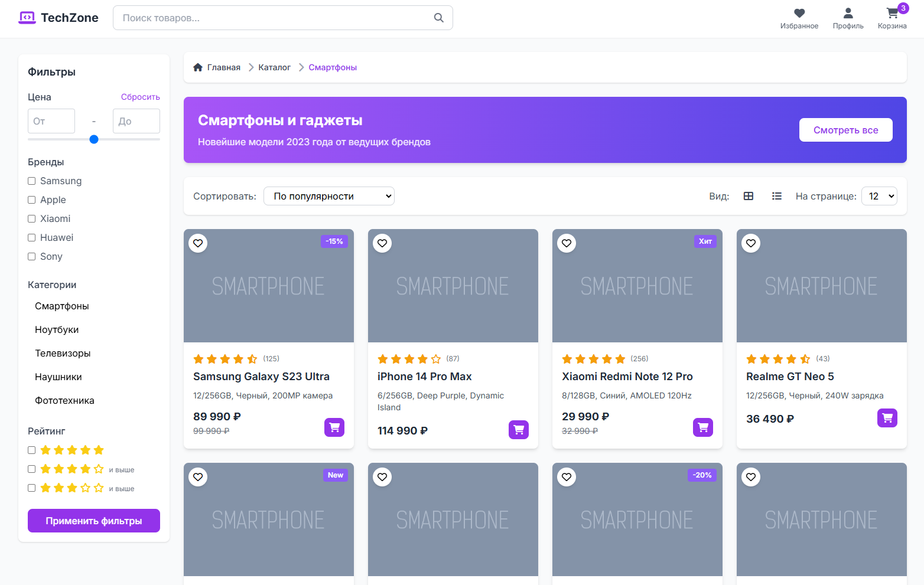Click the Хит badge on Xiaomi card
924x585 pixels.
pyautogui.click(x=705, y=241)
